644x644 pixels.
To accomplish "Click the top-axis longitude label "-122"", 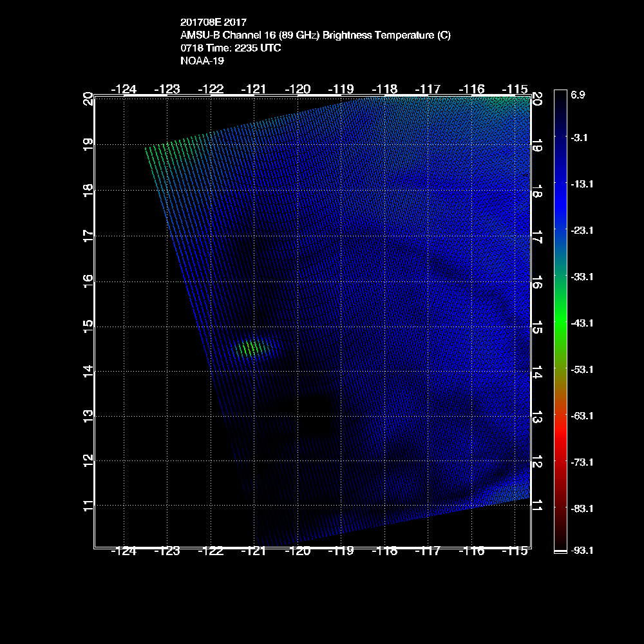I will click(x=211, y=89).
